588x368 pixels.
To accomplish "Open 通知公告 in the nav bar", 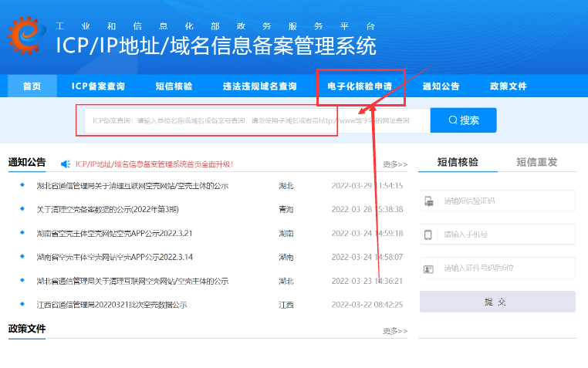I will pos(441,86).
